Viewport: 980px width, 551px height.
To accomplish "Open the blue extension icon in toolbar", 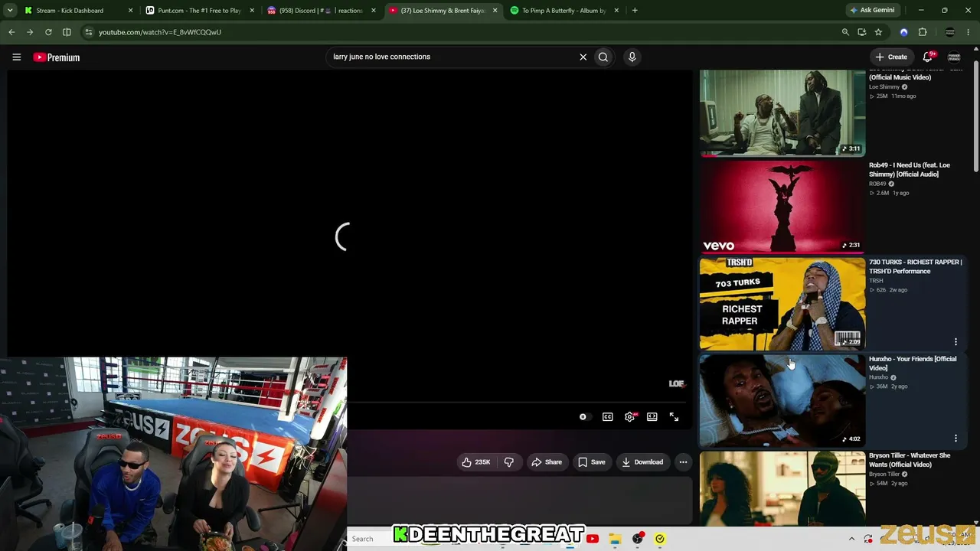I will click(903, 32).
